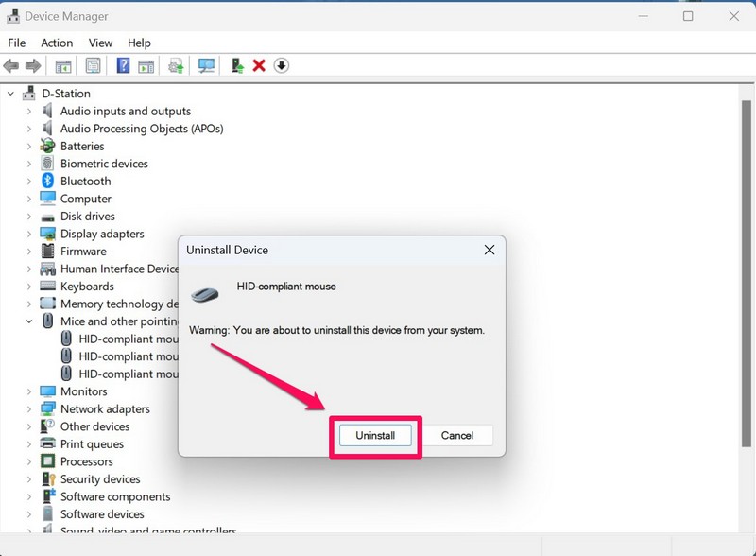Viewport: 756px width, 556px height.
Task: Expand the Memory technology devices chevron
Action: pyautogui.click(x=29, y=304)
